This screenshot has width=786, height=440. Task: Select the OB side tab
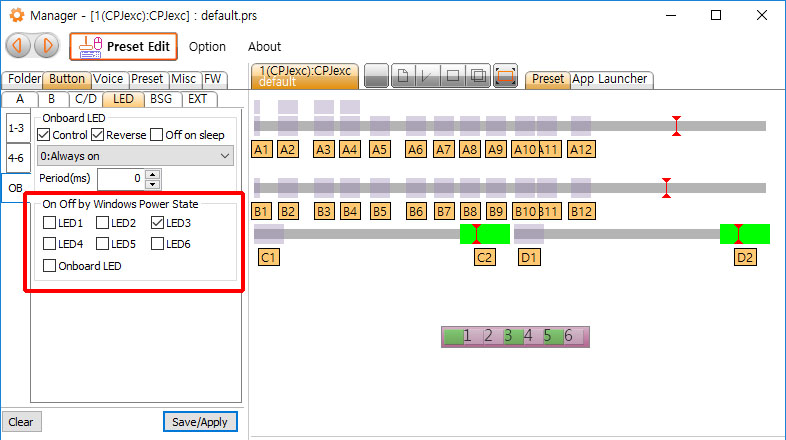click(x=16, y=188)
